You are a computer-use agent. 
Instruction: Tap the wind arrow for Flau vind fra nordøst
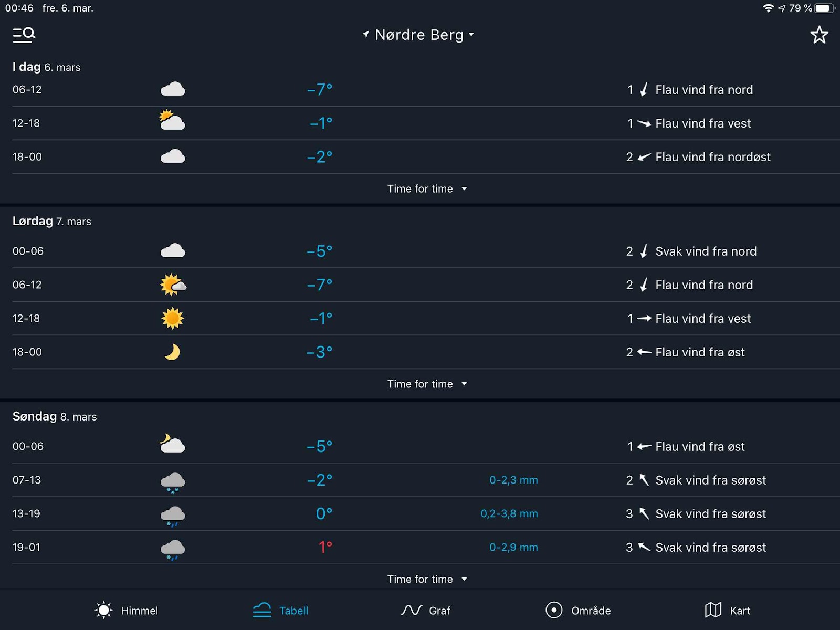pyautogui.click(x=644, y=156)
